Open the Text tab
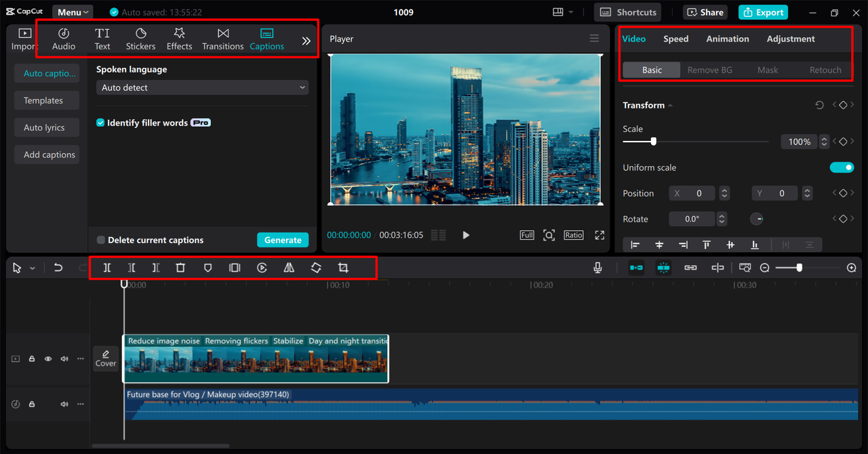Viewport: 868px width, 454px height. coord(102,39)
